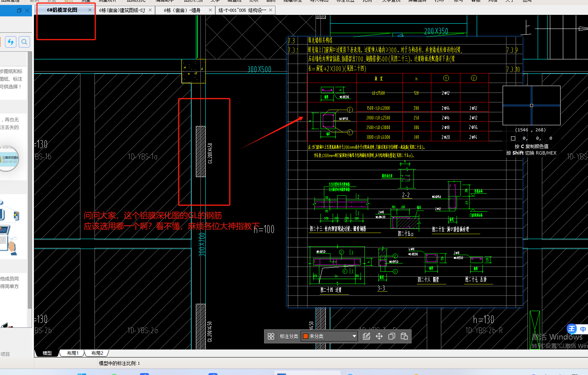Click the 图二十四 过梁 detail title
Image resolution: width=588 pixels, height=375 pixels.
331,290
